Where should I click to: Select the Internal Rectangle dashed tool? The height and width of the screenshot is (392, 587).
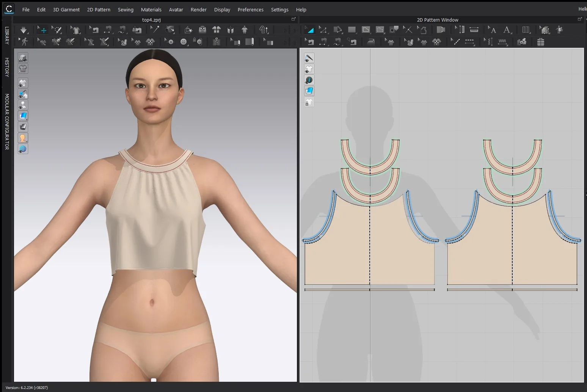[x=380, y=30]
